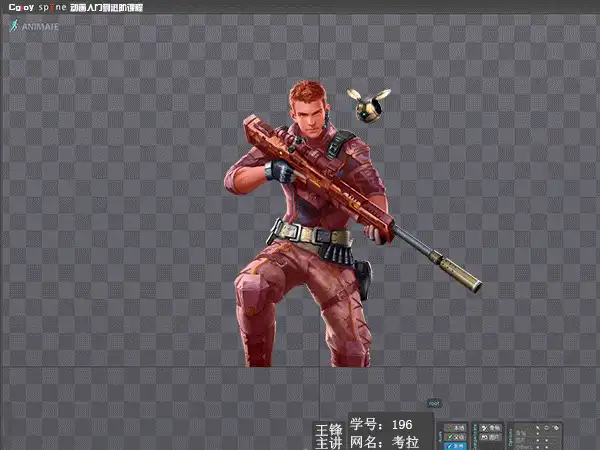600x450 pixels.
Task: Click the visibility eye icon in Options
Action: (546, 427)
